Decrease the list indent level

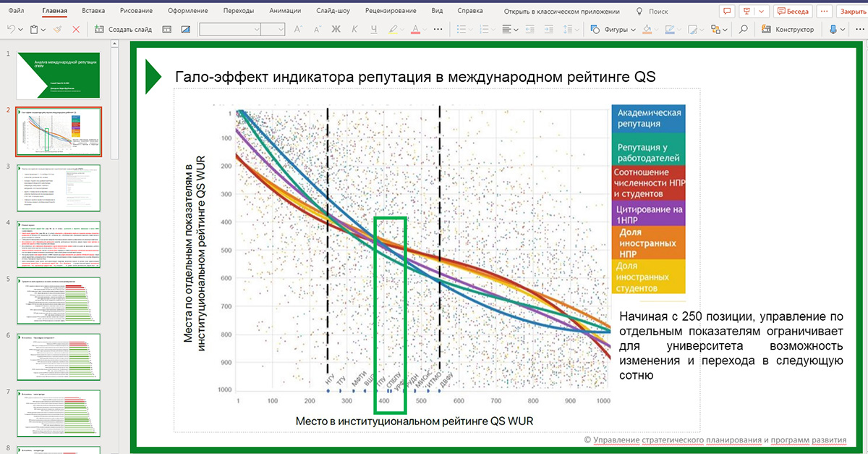(x=529, y=30)
